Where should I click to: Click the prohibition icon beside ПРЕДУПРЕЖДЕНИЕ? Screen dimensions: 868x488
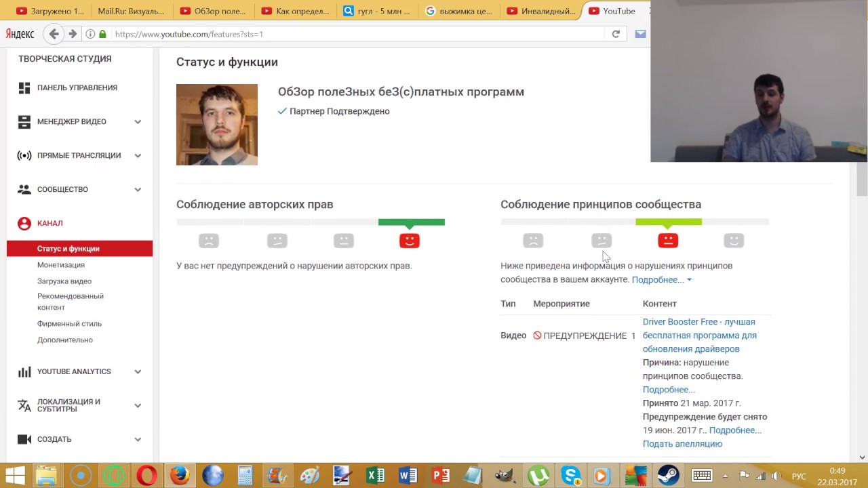537,335
